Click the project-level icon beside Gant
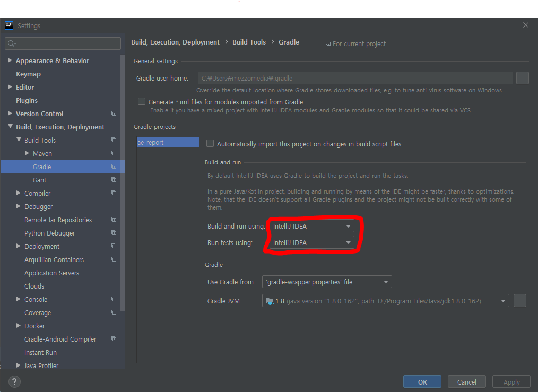538x392 pixels. coord(114,180)
